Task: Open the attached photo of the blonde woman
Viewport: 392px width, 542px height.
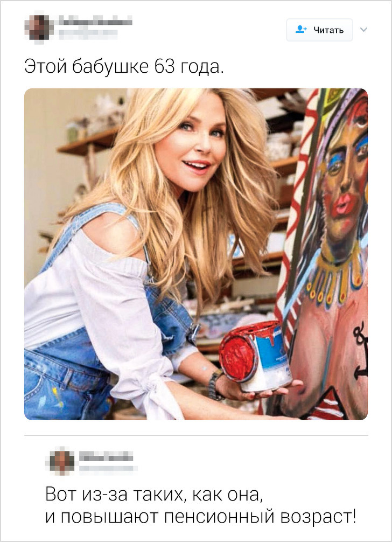Action: [196, 254]
